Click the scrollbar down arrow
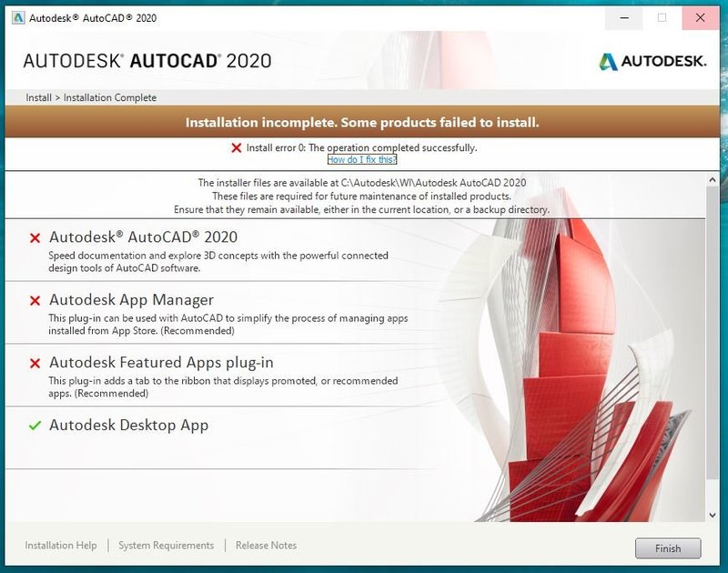 (x=713, y=515)
